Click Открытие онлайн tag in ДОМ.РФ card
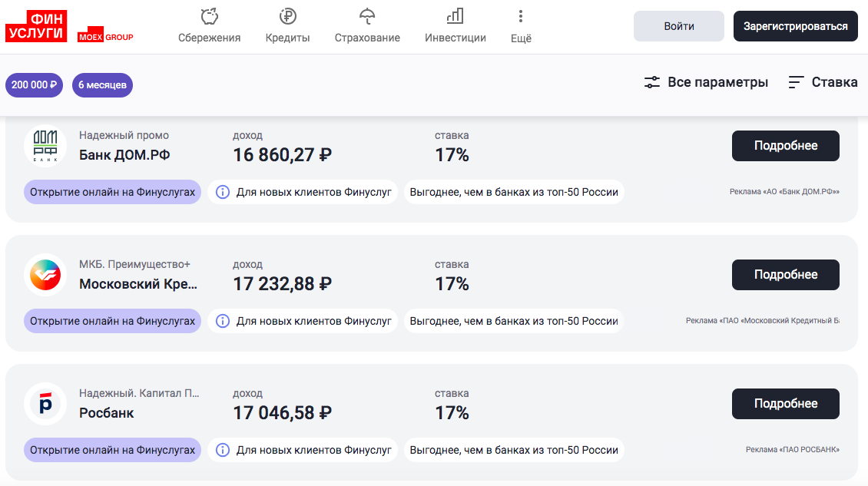868x486 pixels. click(x=112, y=192)
